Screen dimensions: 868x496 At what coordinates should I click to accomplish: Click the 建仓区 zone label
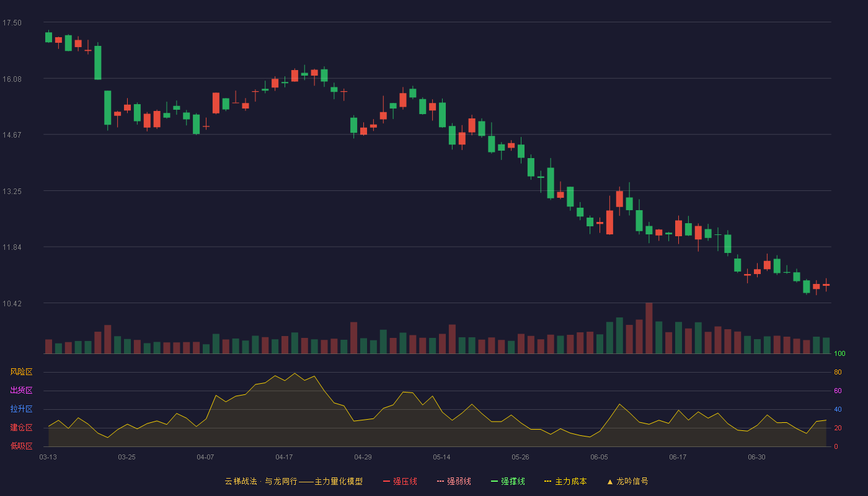click(x=21, y=428)
